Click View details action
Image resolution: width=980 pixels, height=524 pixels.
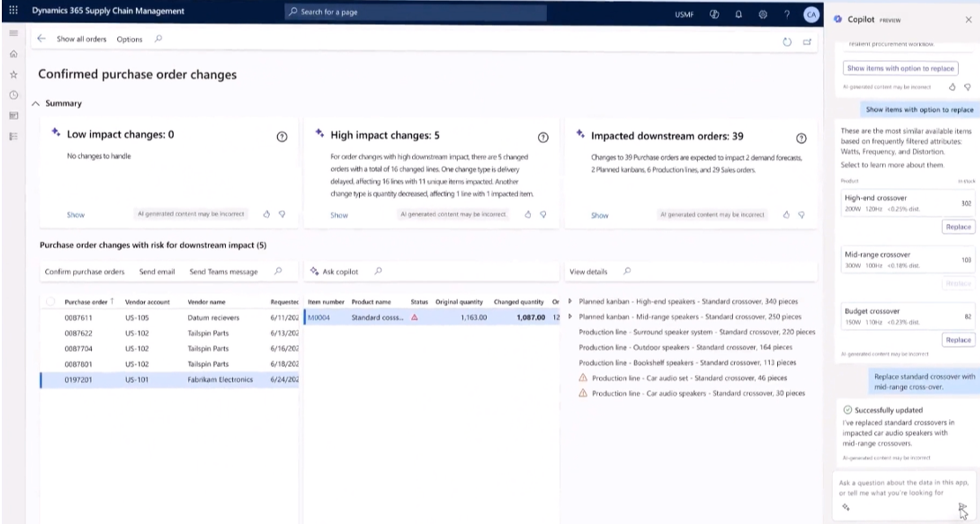click(x=588, y=272)
